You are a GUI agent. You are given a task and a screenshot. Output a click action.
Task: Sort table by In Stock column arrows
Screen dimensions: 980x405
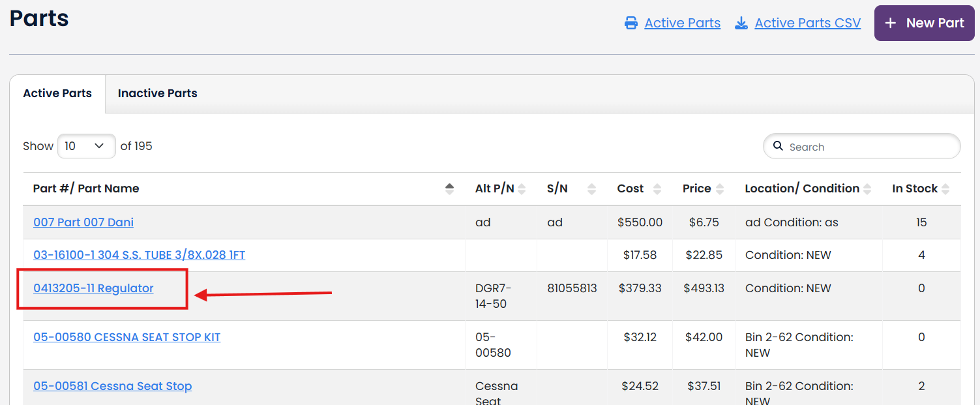tap(945, 188)
